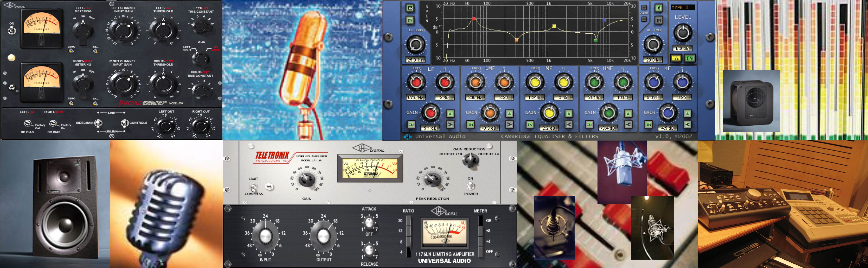Click the Cambridge EQ zoom minus button
868x268 pixels.
pos(644,19)
